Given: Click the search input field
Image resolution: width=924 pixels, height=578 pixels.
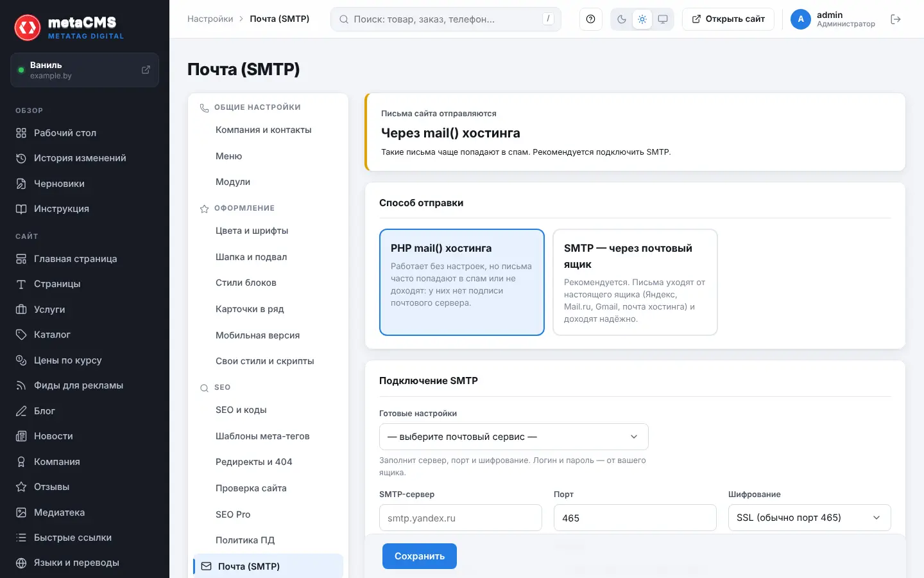Looking at the screenshot, I should (x=446, y=19).
